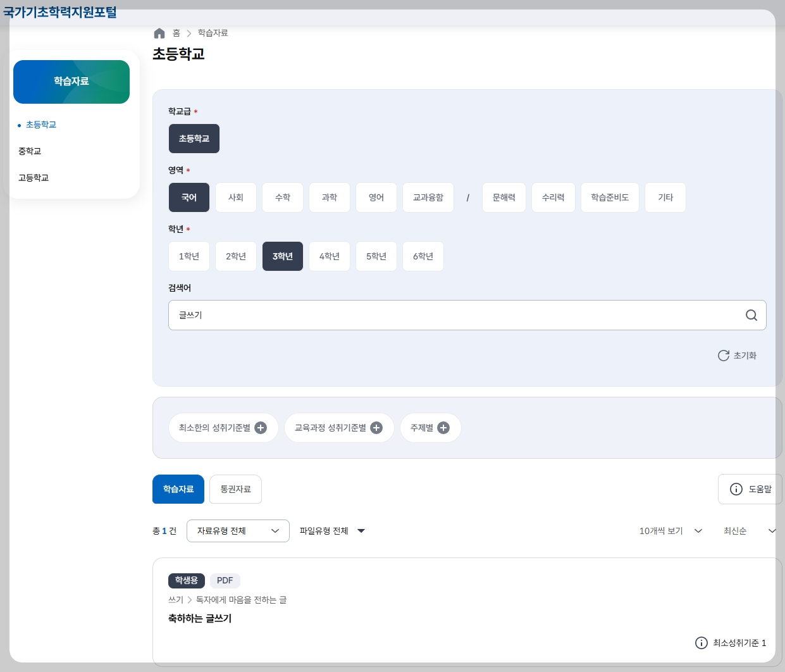The image size is (785, 672).
Task: Select the 문해력 area
Action: [x=504, y=197]
